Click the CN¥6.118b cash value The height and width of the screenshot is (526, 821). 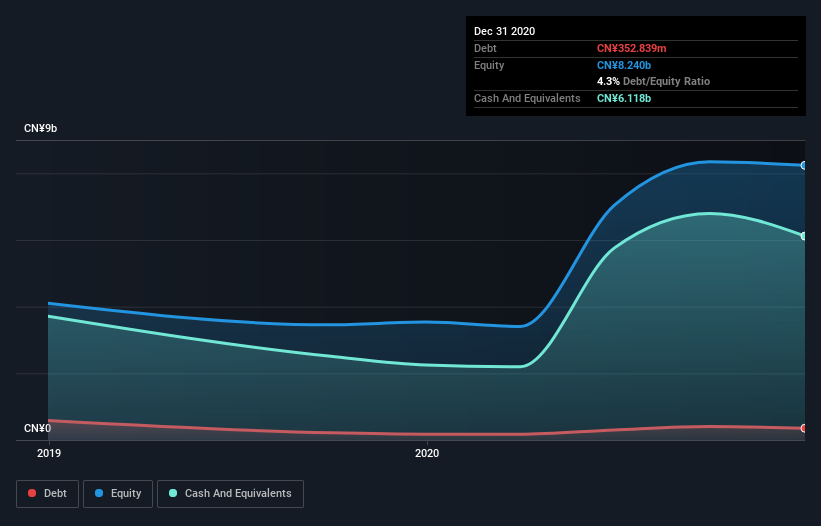tap(624, 98)
